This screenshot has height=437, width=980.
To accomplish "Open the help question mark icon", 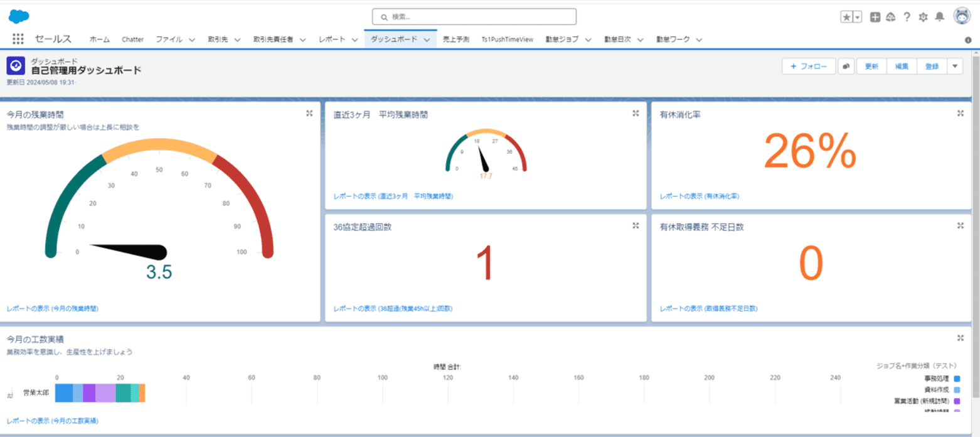I will click(x=907, y=18).
